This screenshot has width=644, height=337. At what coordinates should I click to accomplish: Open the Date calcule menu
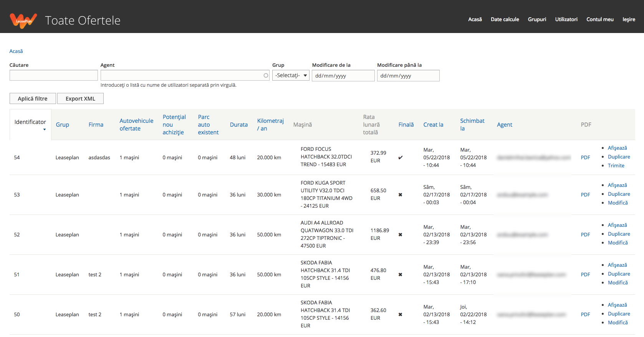[505, 19]
